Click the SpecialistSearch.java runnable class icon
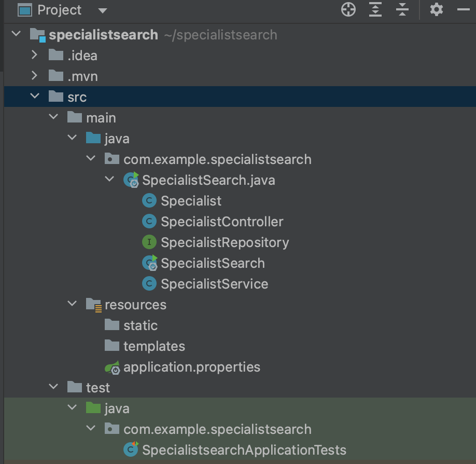This screenshot has width=476, height=464. point(131,180)
